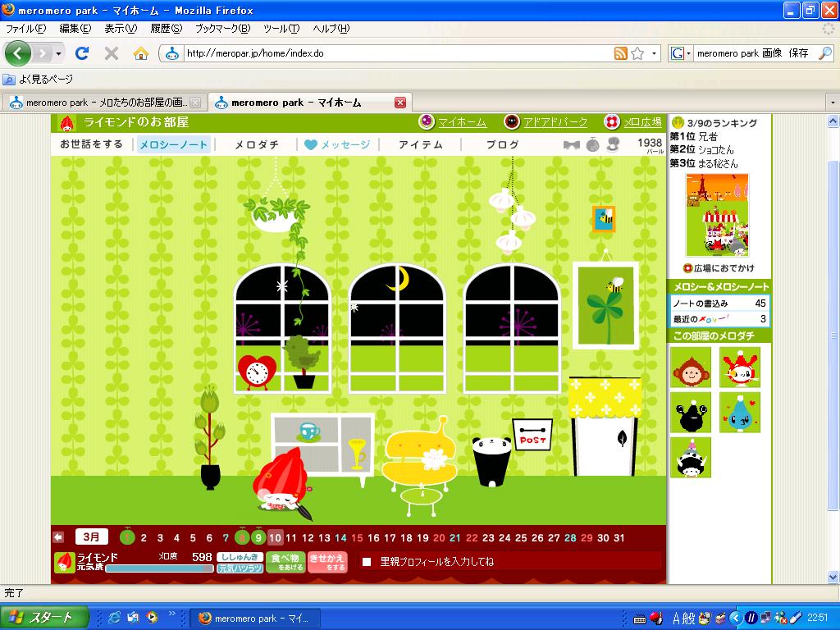Image resolution: width=840 pixels, height=630 pixels.
Task: Open the メッセージ tab
Action: tap(337, 144)
